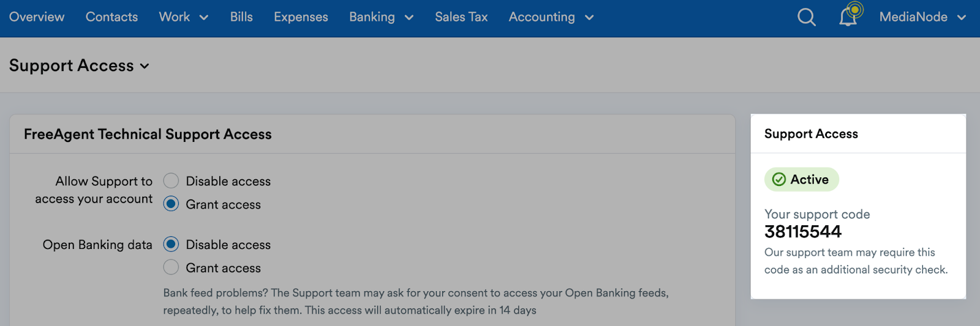Open the search magnifier icon
The height and width of the screenshot is (326, 980).
806,17
